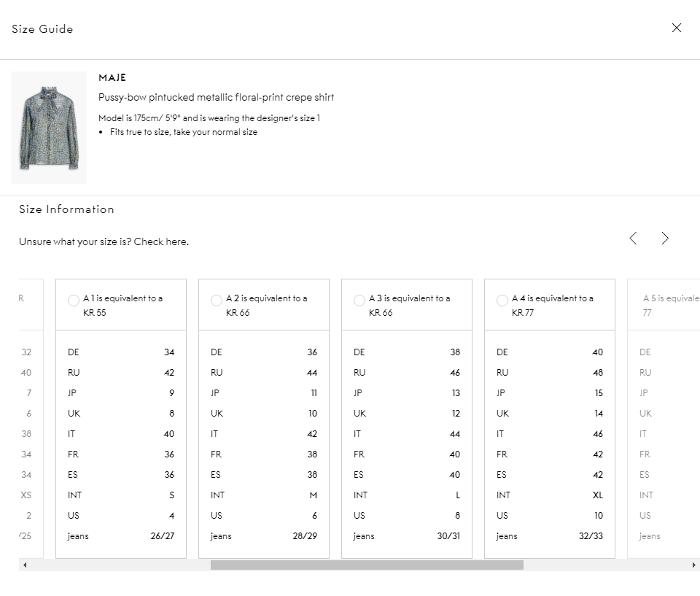The image size is (700, 596).
Task: Click jeans value 32/33 in A 4 card
Action: [x=591, y=536]
